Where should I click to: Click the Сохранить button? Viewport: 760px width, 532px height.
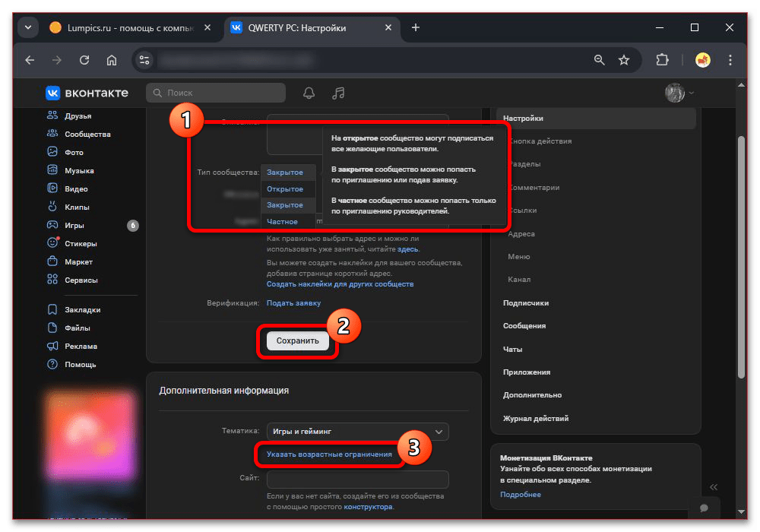(x=298, y=341)
